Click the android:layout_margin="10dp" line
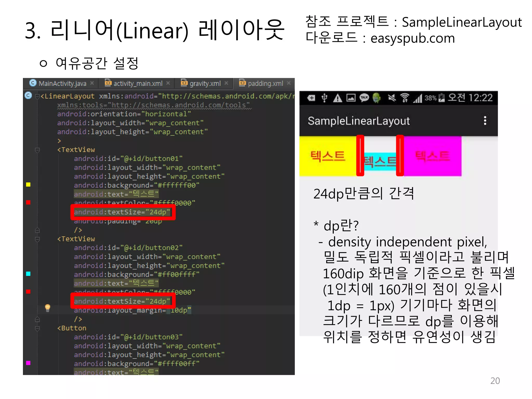This screenshot has width=532, height=399. (132, 310)
